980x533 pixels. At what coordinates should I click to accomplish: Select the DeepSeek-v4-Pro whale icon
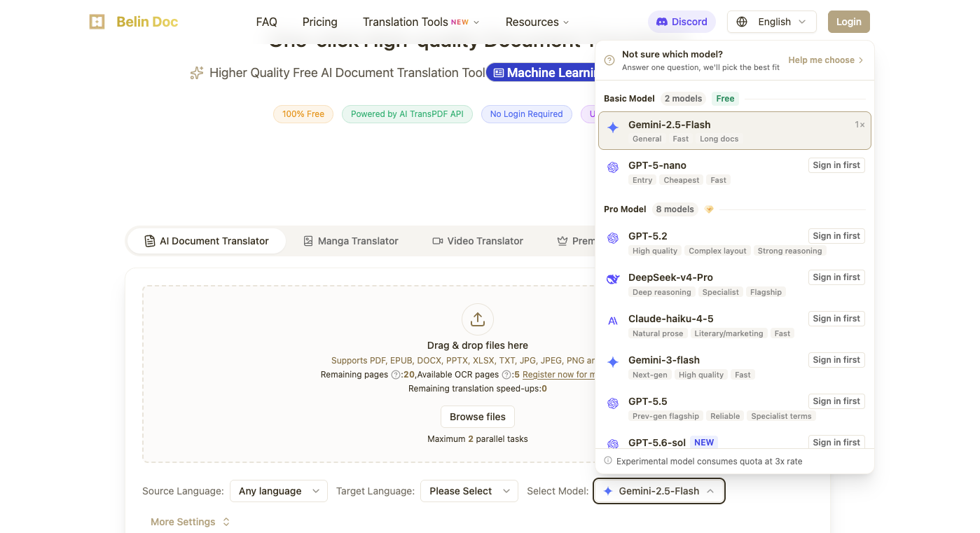coord(613,279)
